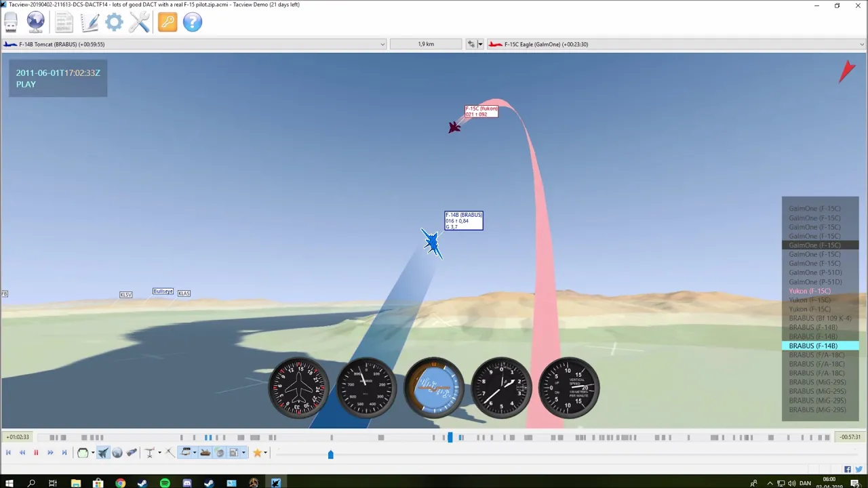Open the Facebook share icon
868x488 pixels.
(x=848, y=469)
